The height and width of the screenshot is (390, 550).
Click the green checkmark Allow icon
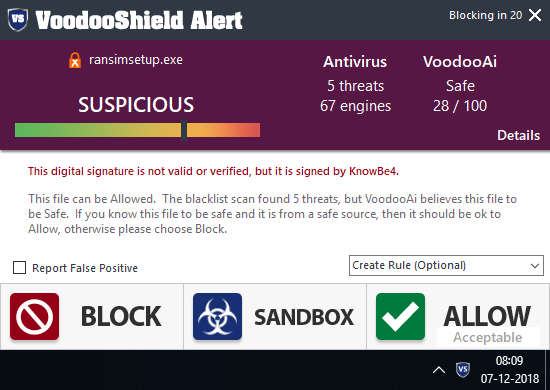[x=400, y=317]
